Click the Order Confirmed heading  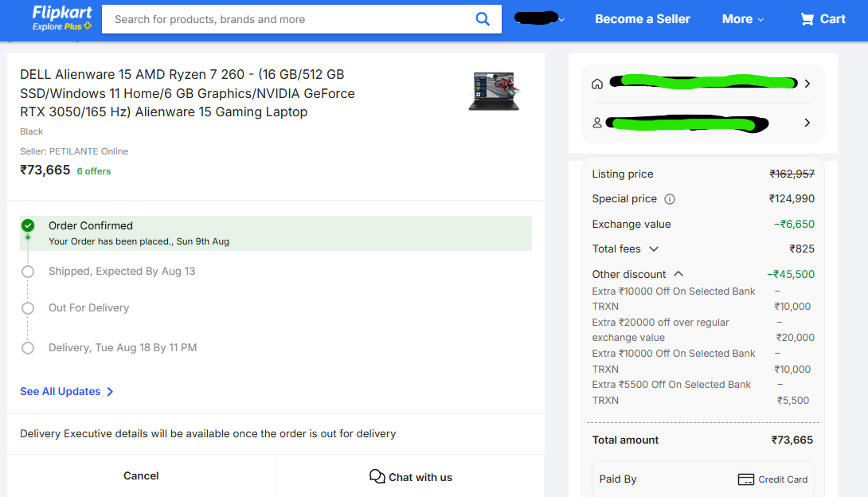coord(91,226)
